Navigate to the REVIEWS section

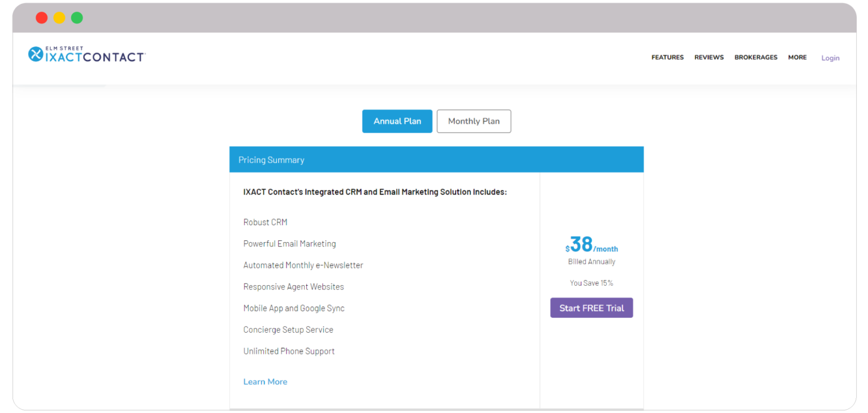coord(709,57)
